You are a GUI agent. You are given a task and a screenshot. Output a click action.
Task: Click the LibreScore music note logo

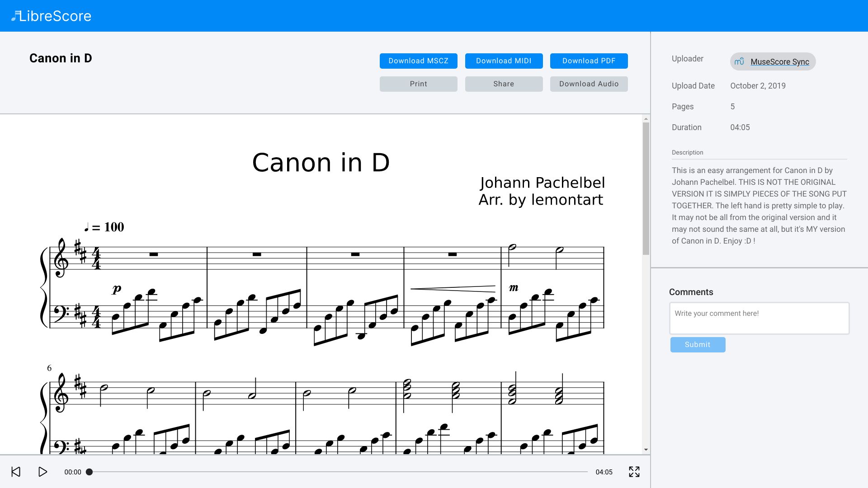pyautogui.click(x=15, y=16)
